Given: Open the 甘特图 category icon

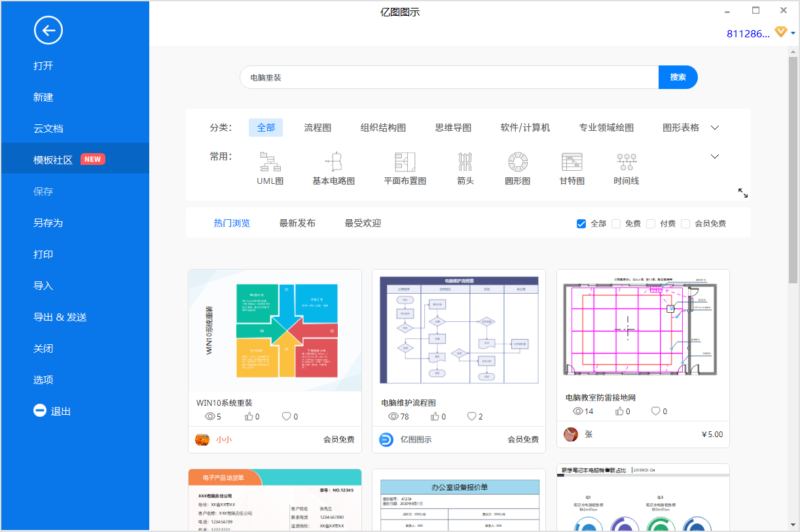Looking at the screenshot, I should pyautogui.click(x=572, y=162).
